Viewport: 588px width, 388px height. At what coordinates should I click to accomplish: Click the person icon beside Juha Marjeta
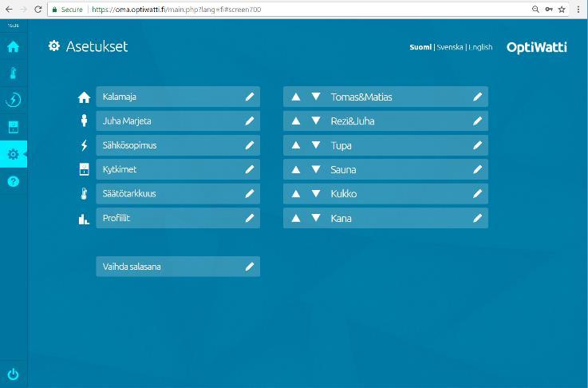click(84, 121)
